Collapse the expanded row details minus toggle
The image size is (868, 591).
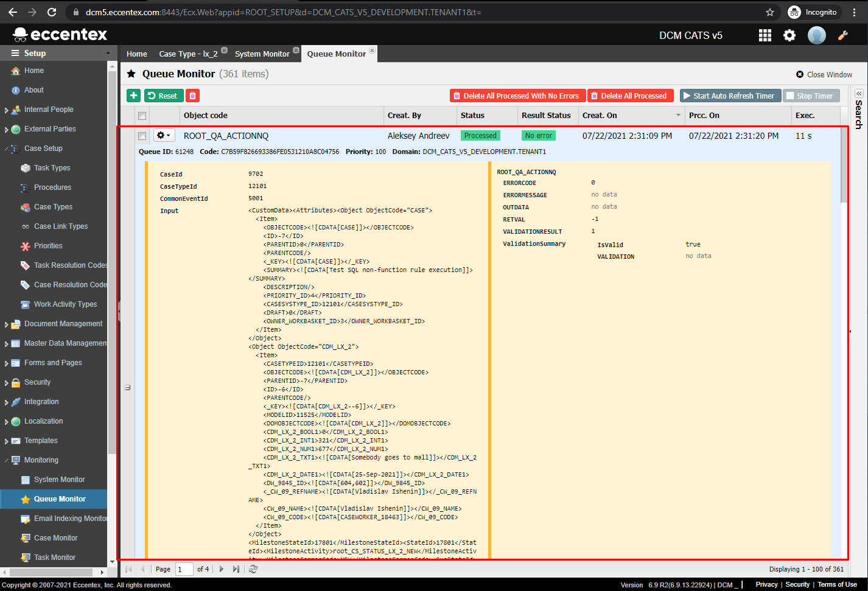coord(128,387)
